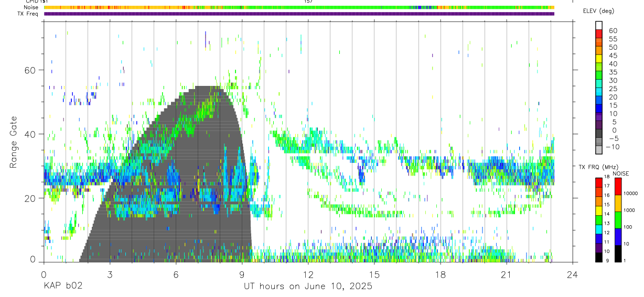This screenshot has width=644, height=297.
Task: Click the green segment of NOISE color bar
Action: click(x=618, y=220)
